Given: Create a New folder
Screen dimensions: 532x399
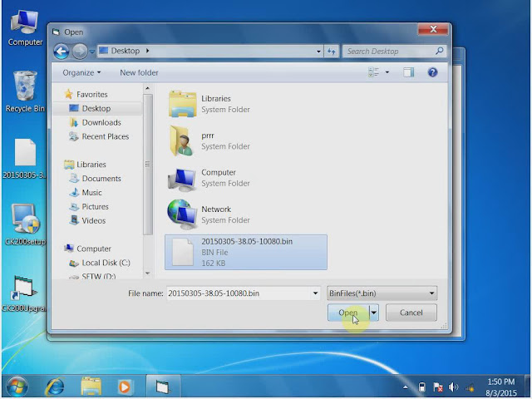Looking at the screenshot, I should point(139,72).
